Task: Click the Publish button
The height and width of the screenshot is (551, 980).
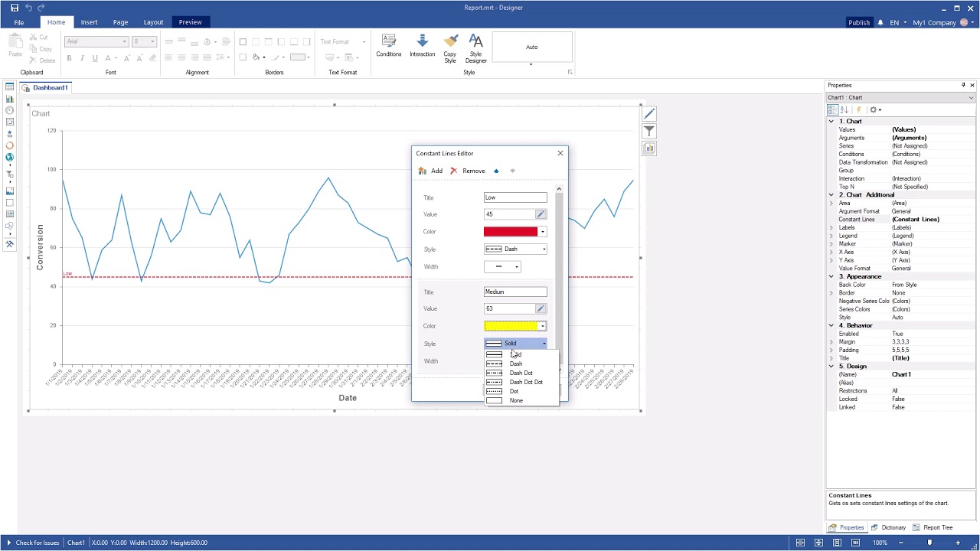Action: point(858,22)
